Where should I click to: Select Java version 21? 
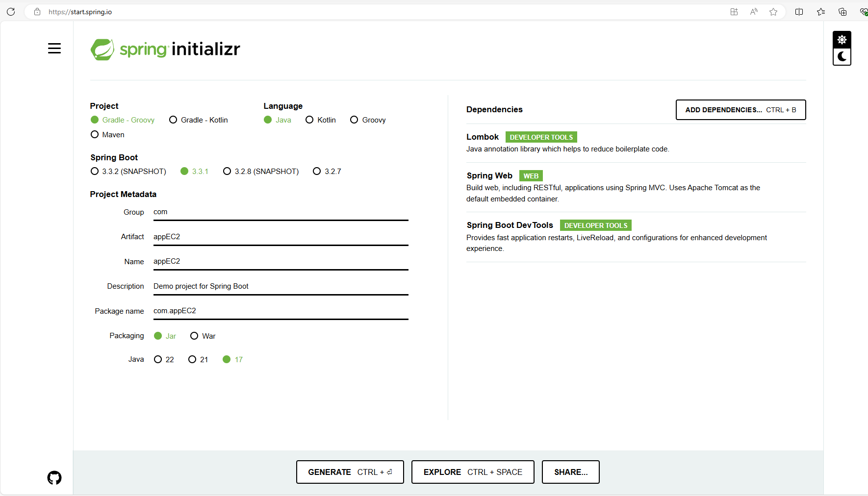(199, 360)
